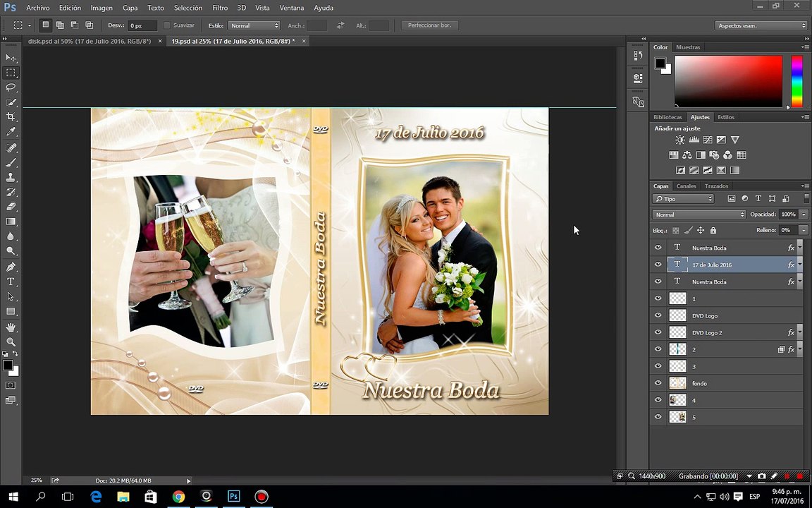Switch to the disk.psd document tab
812x508 pixels.
coord(90,41)
